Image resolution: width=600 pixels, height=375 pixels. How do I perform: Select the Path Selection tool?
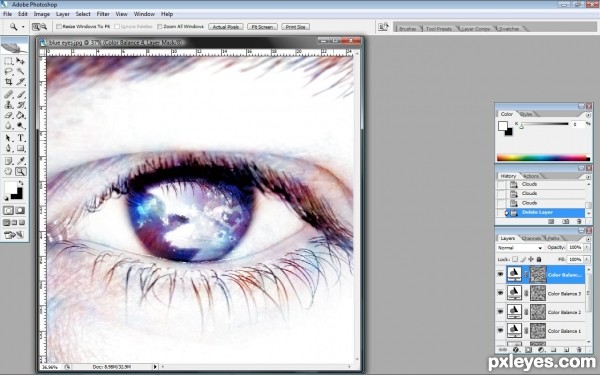8,138
